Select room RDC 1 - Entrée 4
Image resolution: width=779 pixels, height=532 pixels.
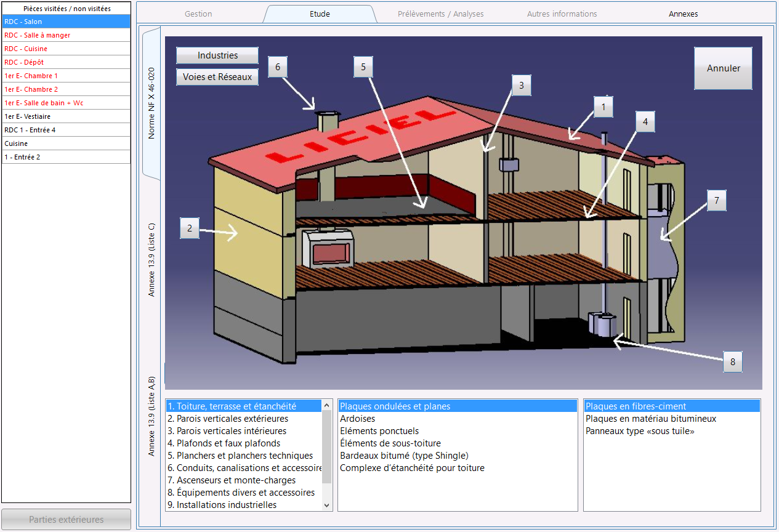pyautogui.click(x=67, y=130)
